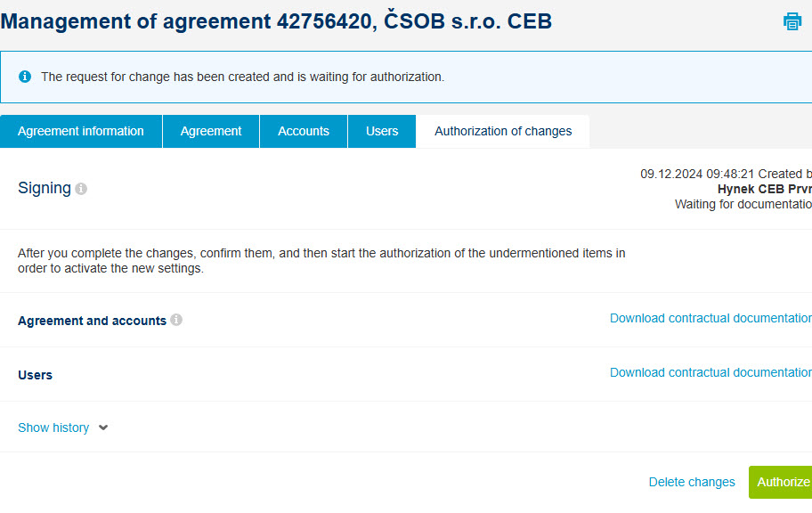This screenshot has width=812, height=513.
Task: Open the Show history link
Action: (x=53, y=427)
